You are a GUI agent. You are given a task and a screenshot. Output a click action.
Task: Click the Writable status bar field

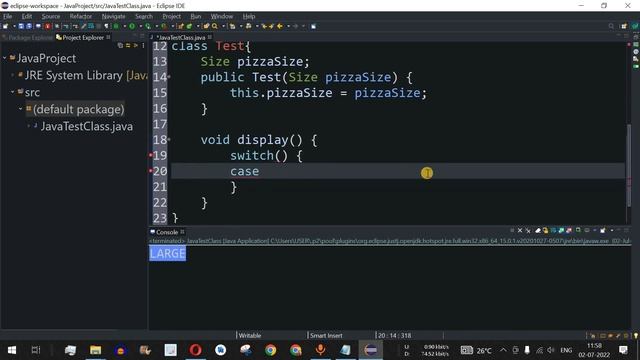(x=250, y=336)
